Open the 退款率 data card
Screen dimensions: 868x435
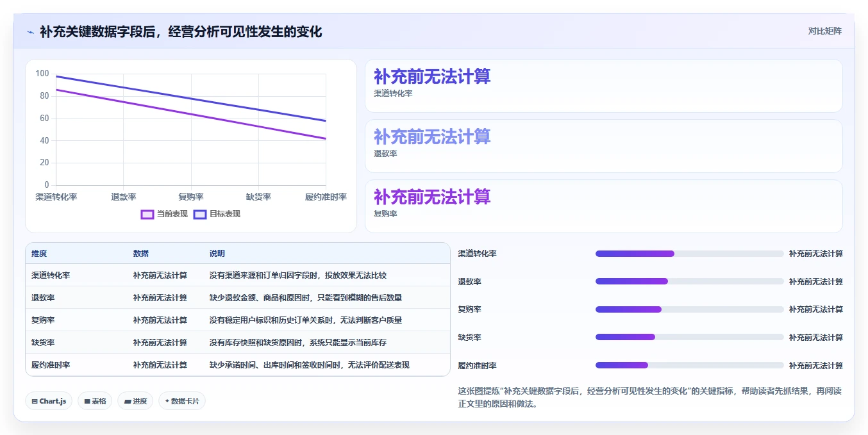tap(603, 146)
